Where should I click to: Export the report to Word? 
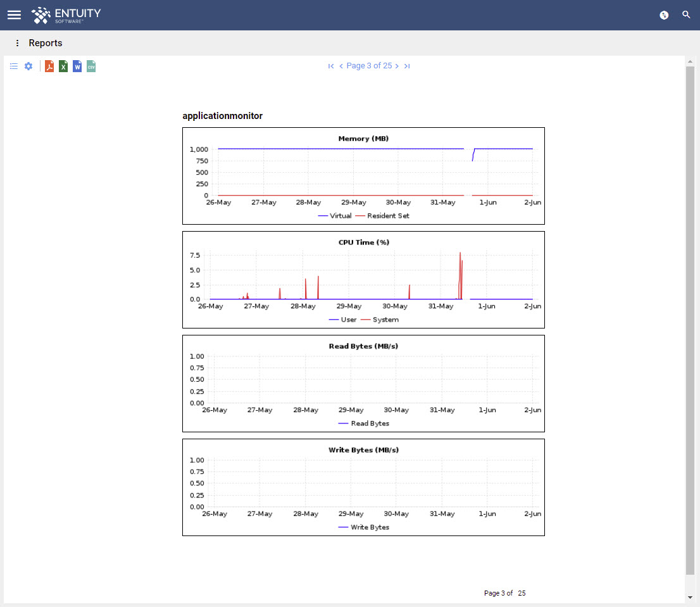coord(77,66)
